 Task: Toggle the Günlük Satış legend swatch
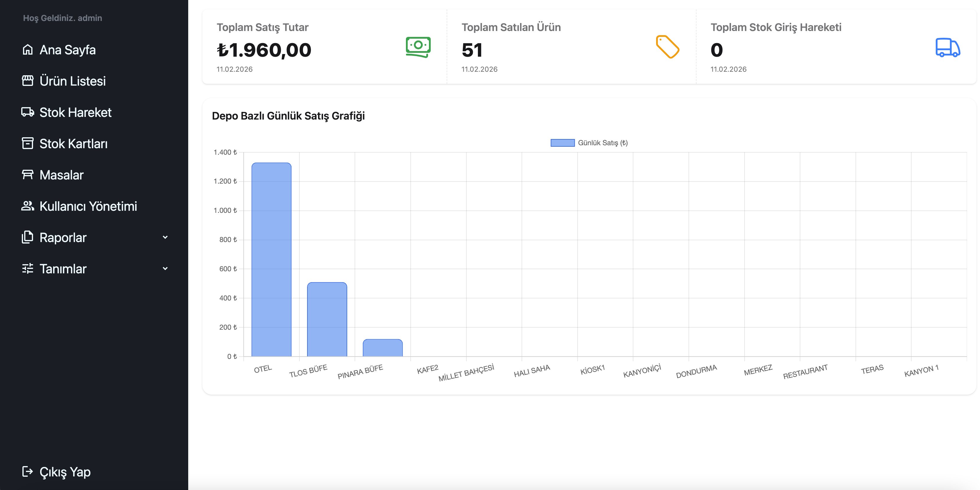[562, 143]
